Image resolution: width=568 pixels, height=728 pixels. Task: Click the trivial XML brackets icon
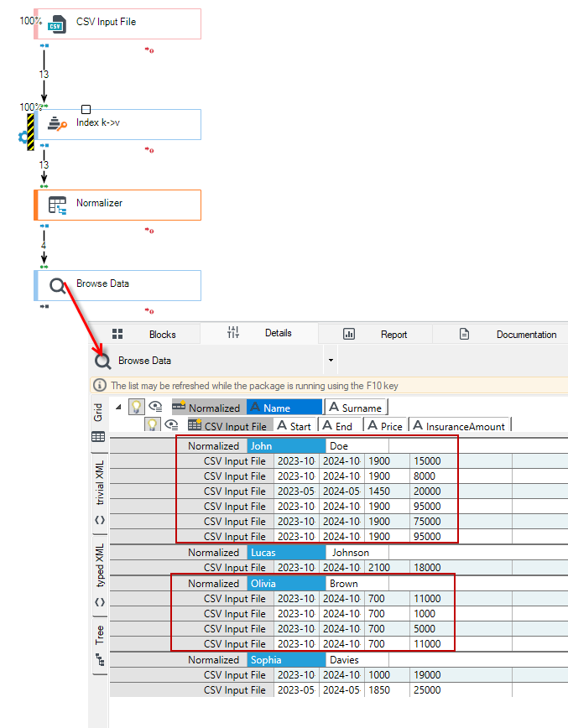[x=99, y=520]
